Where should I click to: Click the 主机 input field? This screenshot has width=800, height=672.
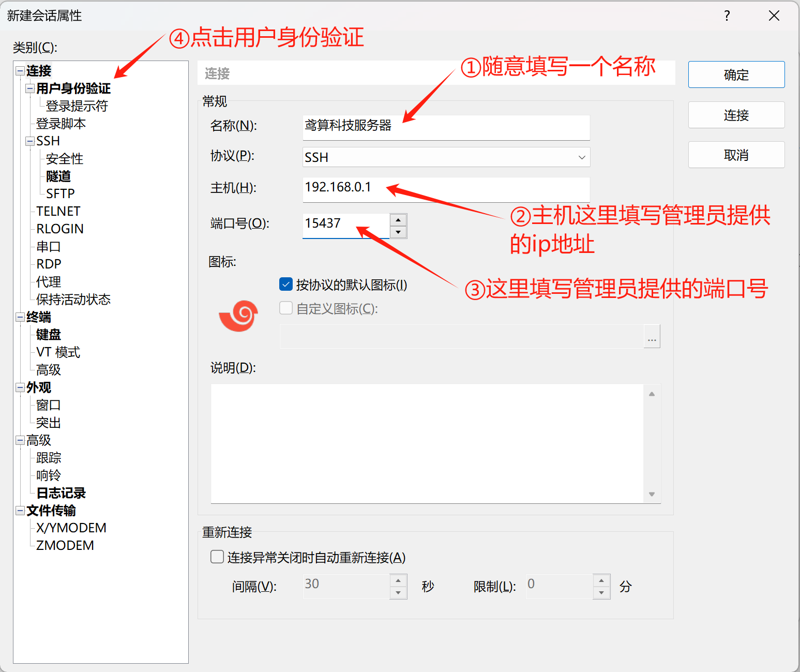coord(446,188)
